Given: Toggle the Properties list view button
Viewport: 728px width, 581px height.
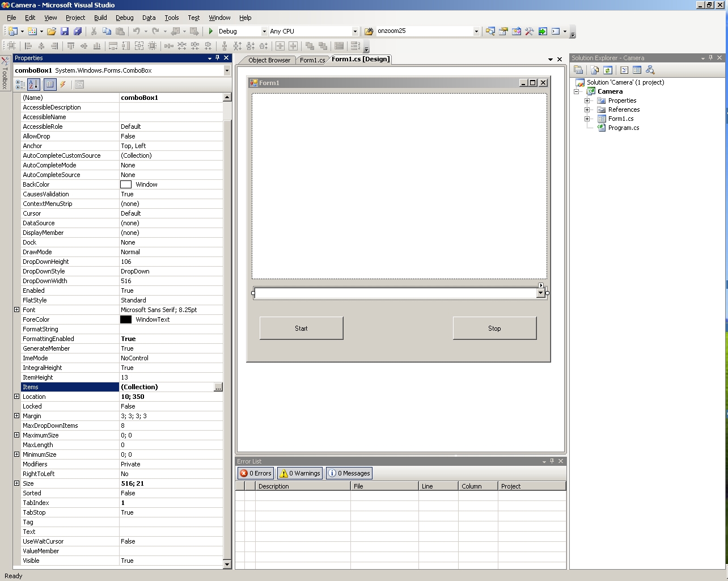Looking at the screenshot, I should coord(50,85).
